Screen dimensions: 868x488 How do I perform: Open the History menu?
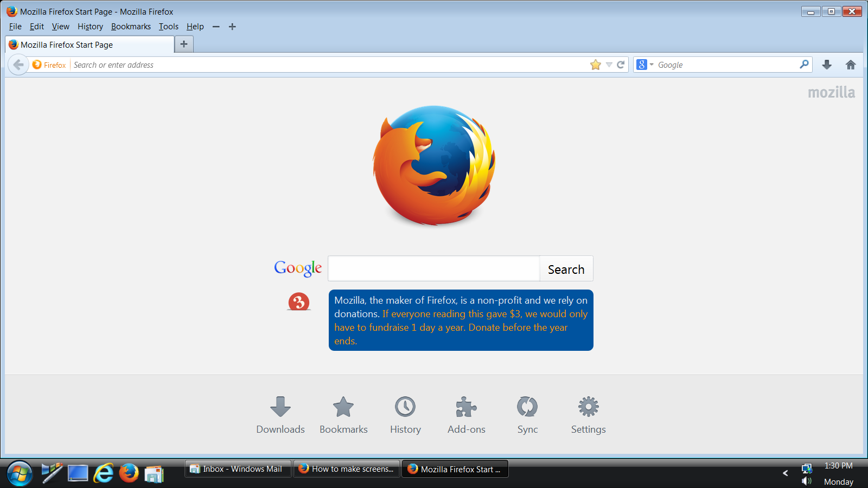90,27
